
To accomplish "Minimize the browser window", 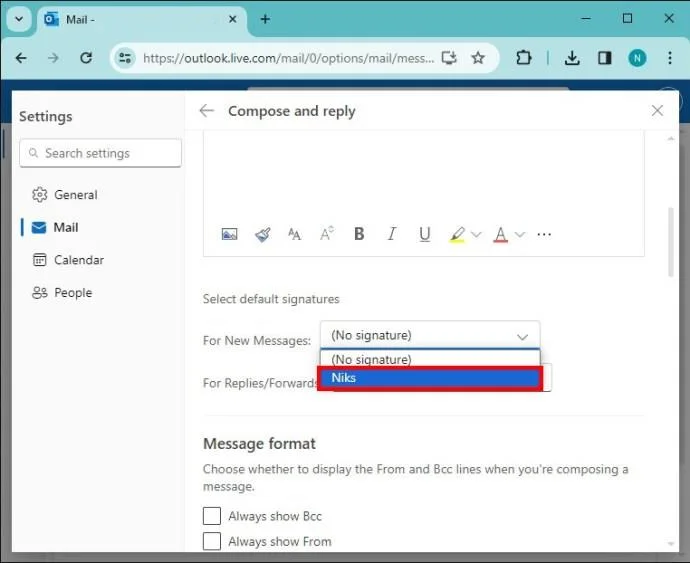I will pyautogui.click(x=586, y=18).
